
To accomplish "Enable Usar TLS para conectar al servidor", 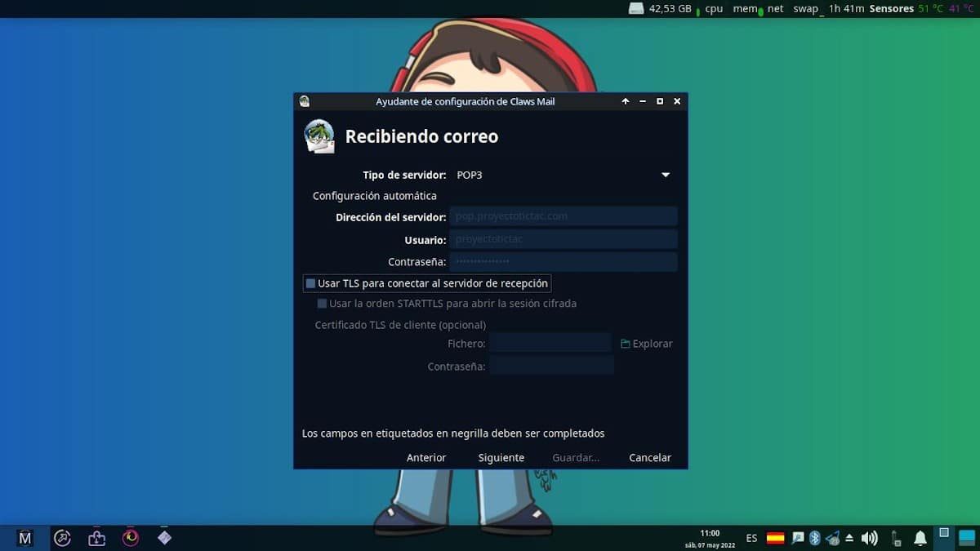I will click(x=310, y=283).
